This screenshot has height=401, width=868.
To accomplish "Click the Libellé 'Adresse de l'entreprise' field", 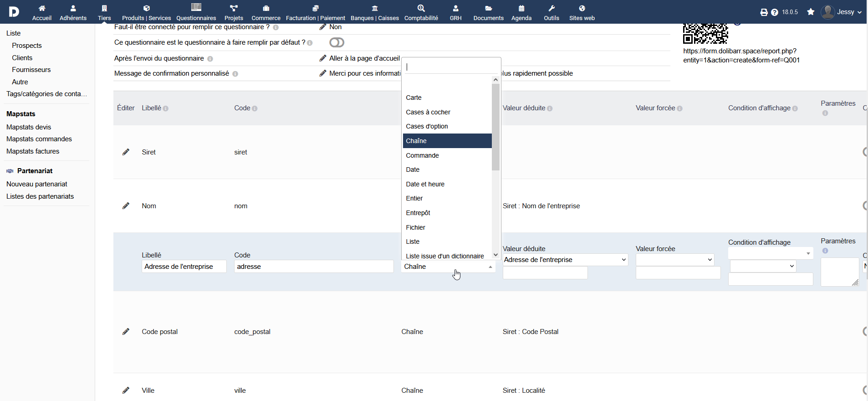I will point(184,267).
